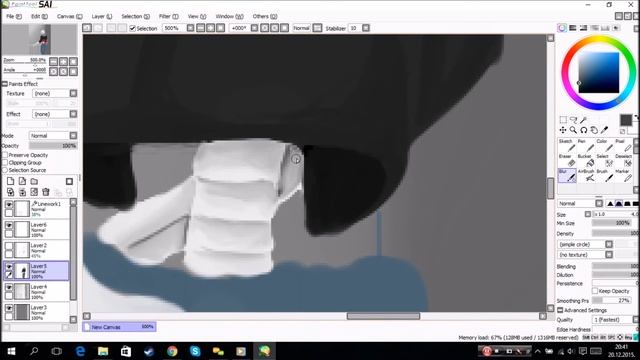Select the Brush tool

tap(604, 176)
